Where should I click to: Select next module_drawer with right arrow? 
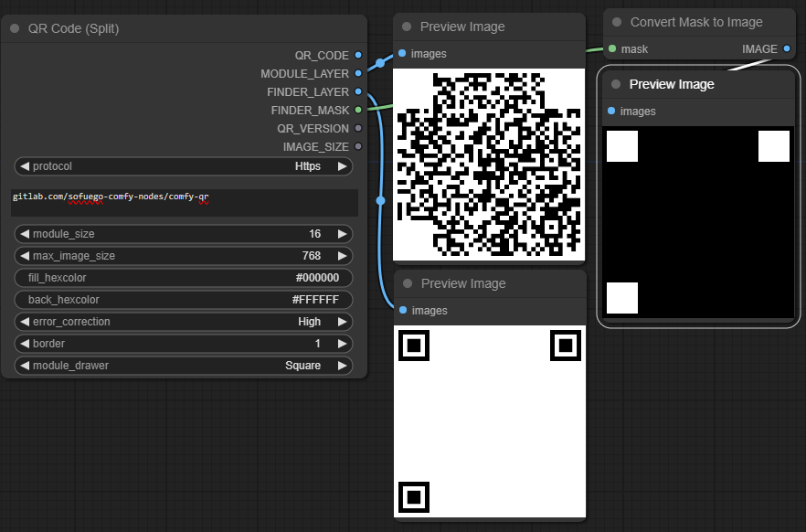coord(343,366)
